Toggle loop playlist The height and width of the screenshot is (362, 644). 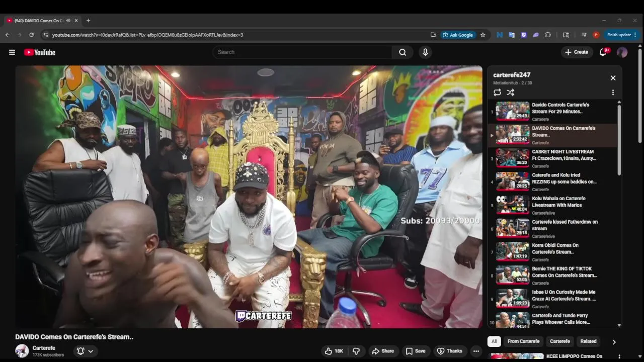(x=497, y=93)
